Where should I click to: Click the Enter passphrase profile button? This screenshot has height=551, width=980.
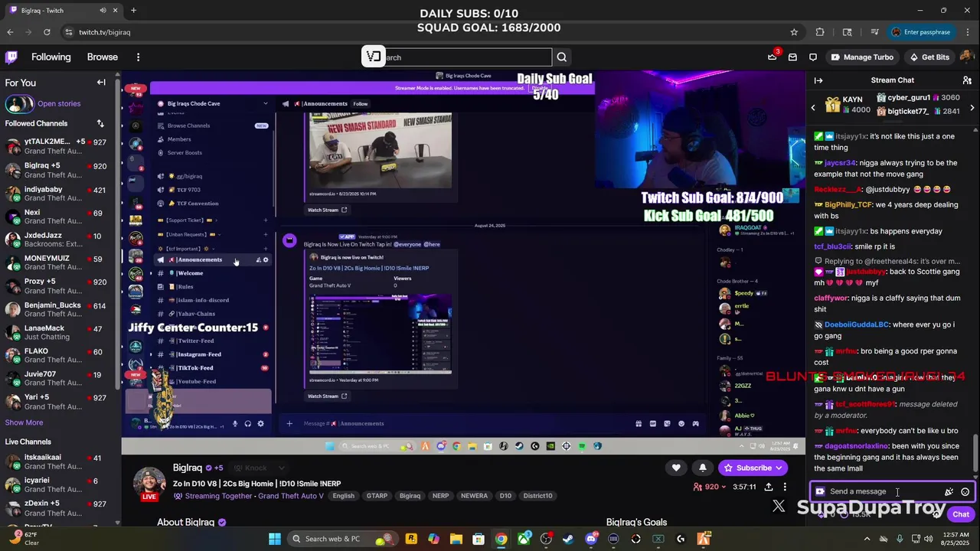(x=921, y=32)
